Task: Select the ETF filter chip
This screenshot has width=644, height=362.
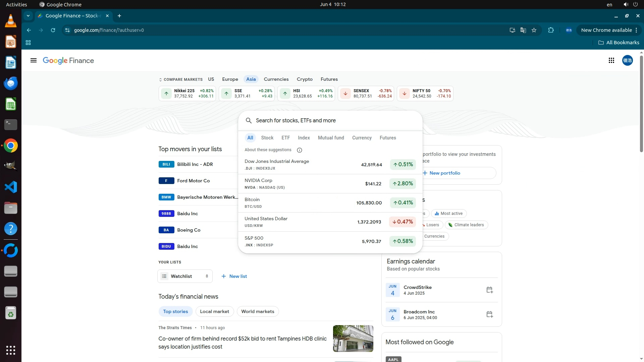Action: tap(285, 138)
